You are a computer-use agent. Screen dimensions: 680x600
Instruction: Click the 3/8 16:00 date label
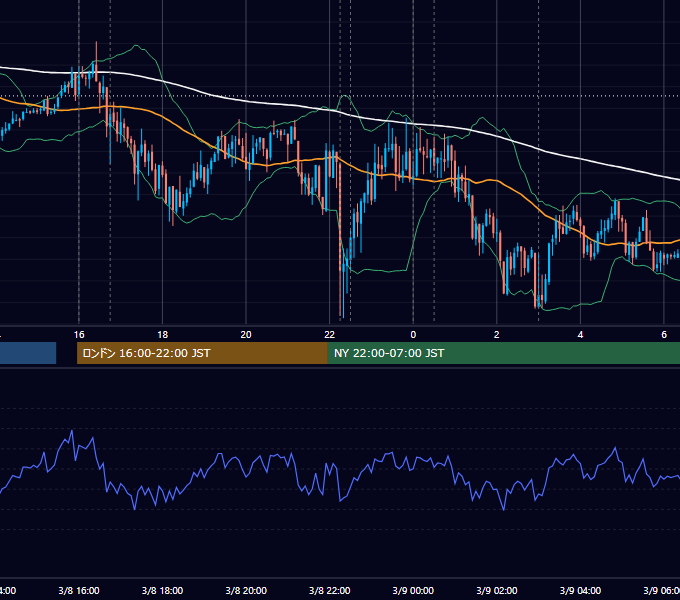(x=79, y=590)
